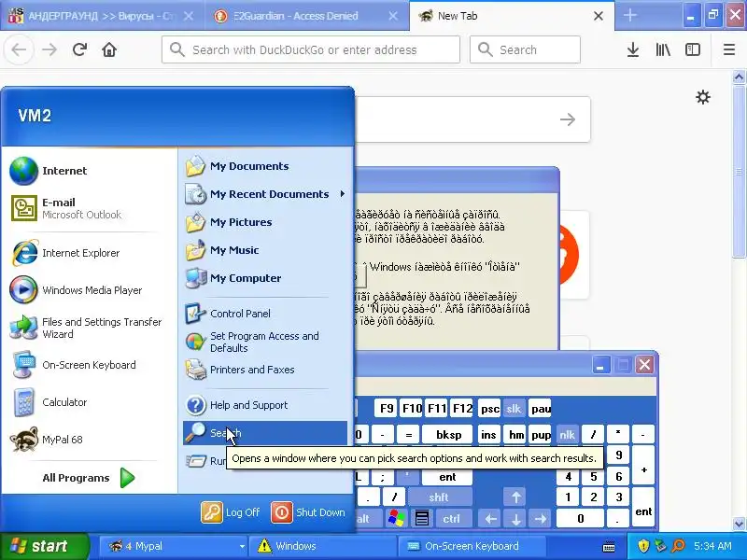Toggle num lock (nlk) key
Viewport: 747px width, 560px height.
pyautogui.click(x=567, y=434)
